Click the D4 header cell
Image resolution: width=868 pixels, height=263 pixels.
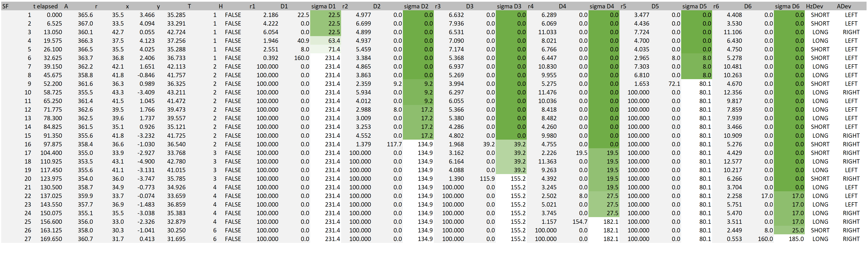[x=562, y=6]
